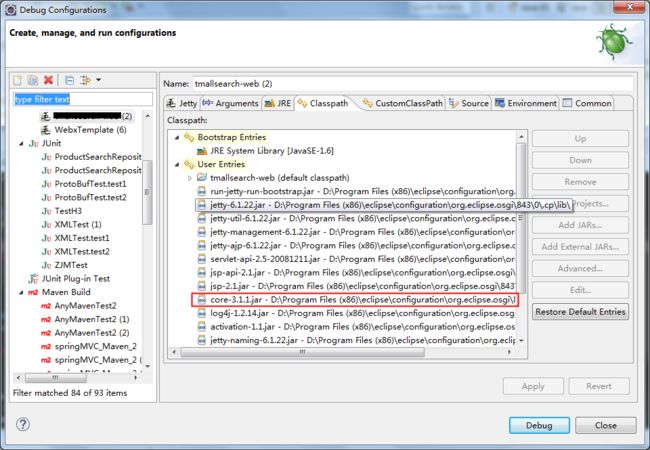
Task: Switch to the Source tab
Action: [469, 103]
